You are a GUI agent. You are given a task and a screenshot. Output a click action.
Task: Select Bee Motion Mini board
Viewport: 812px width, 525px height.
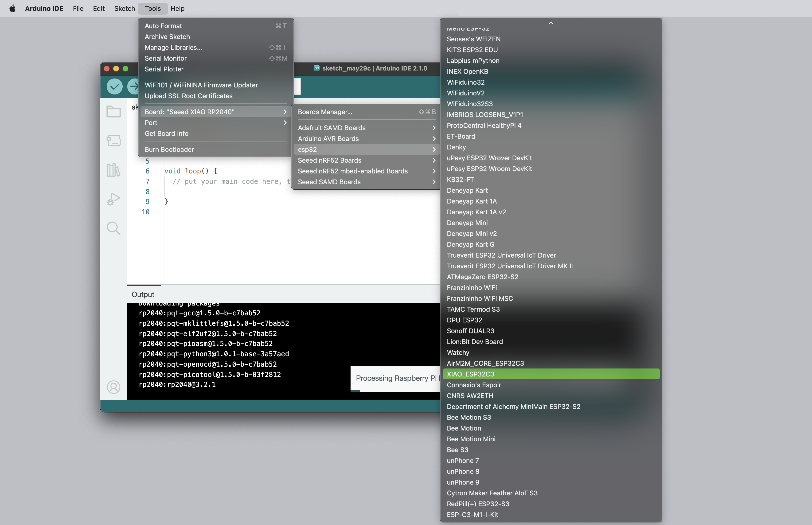(x=551, y=439)
